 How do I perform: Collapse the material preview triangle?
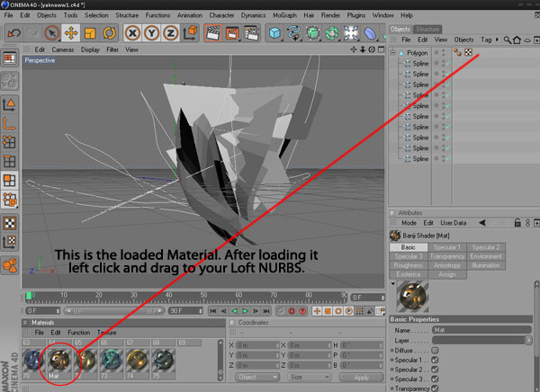392,283
